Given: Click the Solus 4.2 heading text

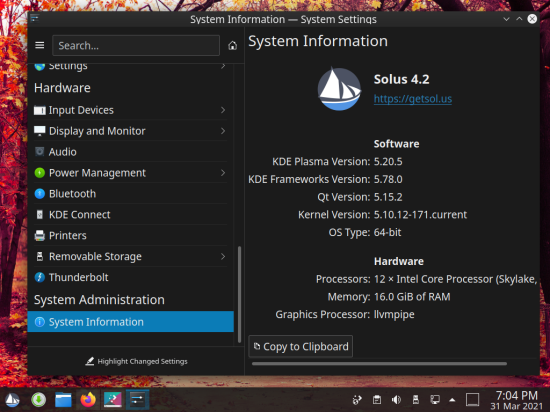Looking at the screenshot, I should click(x=401, y=79).
